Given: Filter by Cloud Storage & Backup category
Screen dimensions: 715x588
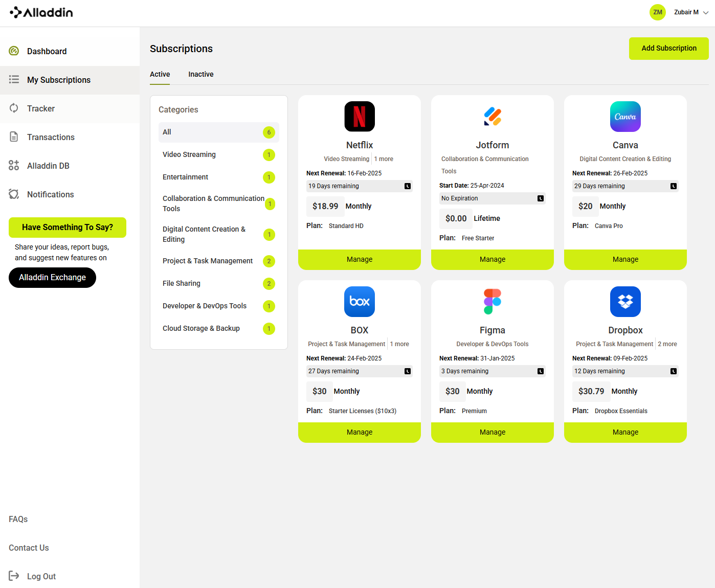Looking at the screenshot, I should (219, 329).
